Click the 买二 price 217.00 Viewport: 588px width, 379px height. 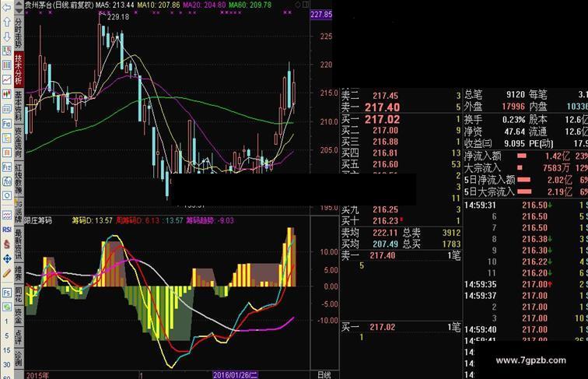point(385,130)
